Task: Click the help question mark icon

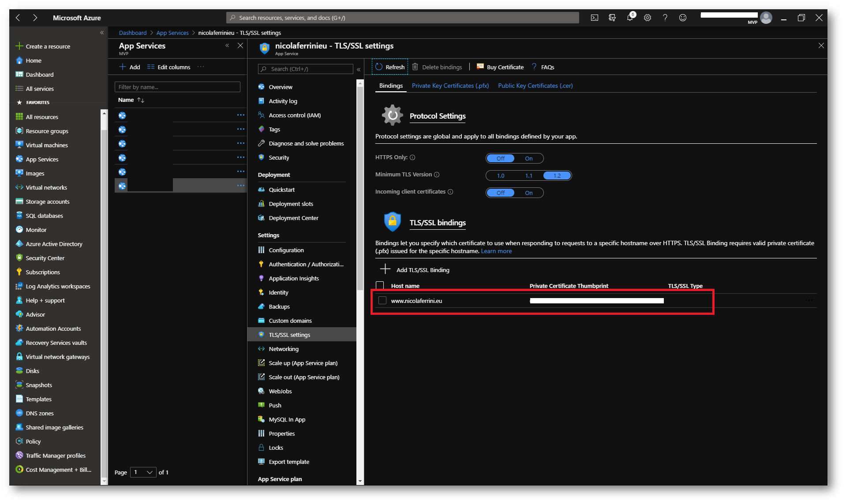Action: pyautogui.click(x=665, y=18)
